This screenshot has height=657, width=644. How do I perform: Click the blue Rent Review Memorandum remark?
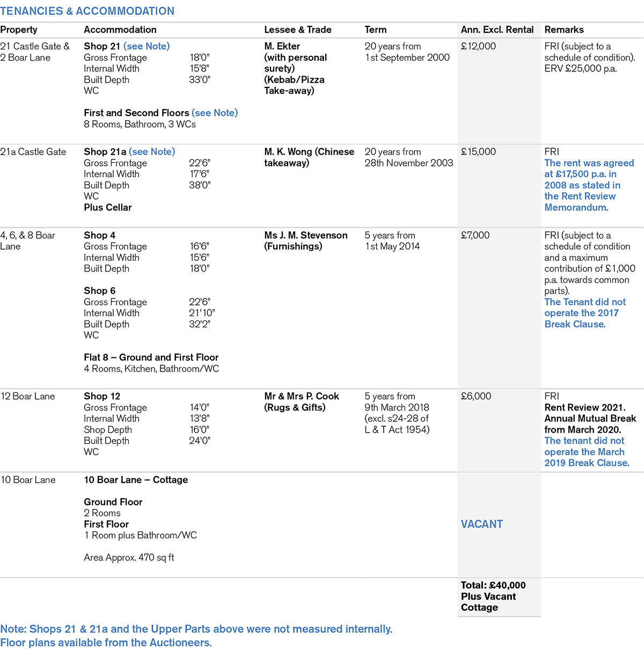pos(588,185)
